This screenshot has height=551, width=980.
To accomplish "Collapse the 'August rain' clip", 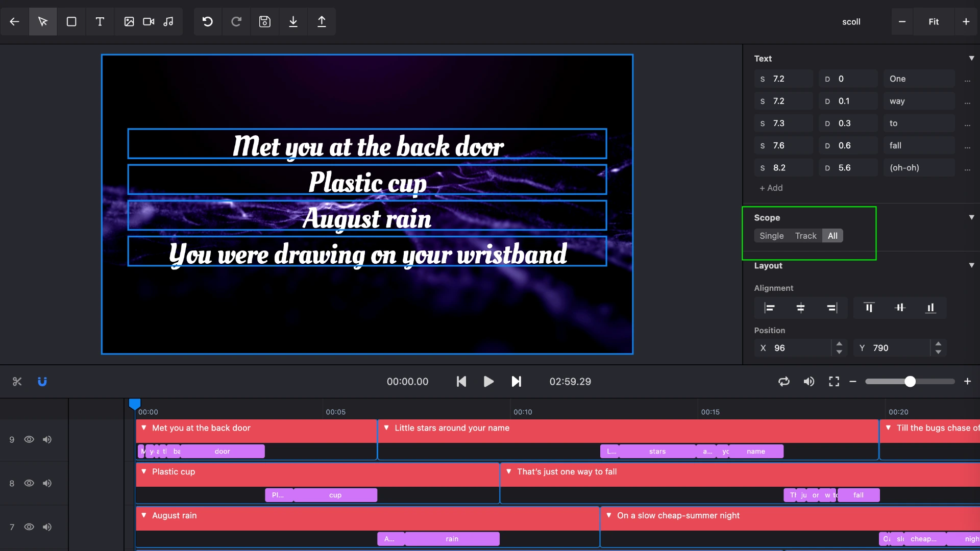I will (144, 515).
